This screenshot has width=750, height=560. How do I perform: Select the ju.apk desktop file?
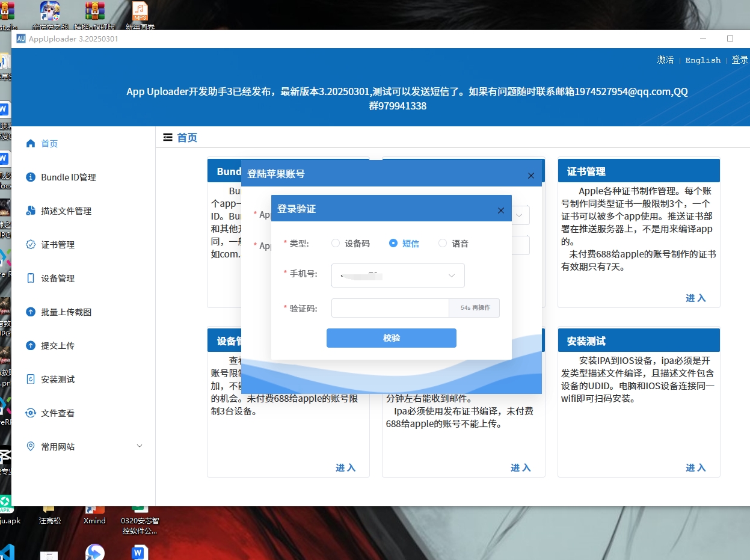7,511
